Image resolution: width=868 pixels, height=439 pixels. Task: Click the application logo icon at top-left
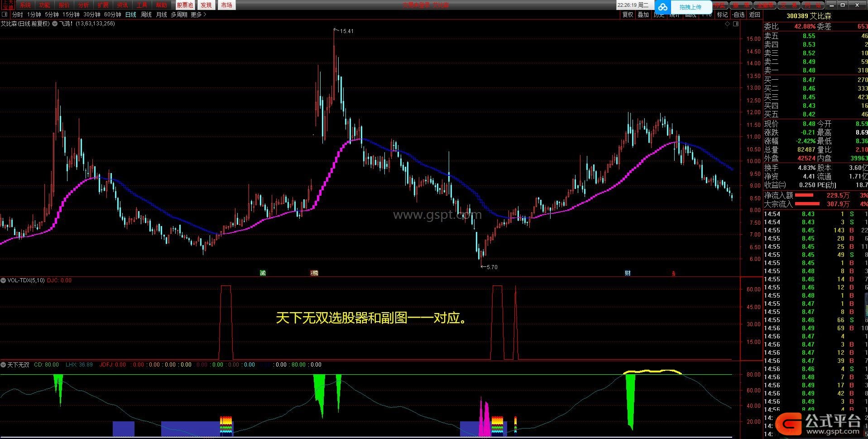(x=8, y=5)
